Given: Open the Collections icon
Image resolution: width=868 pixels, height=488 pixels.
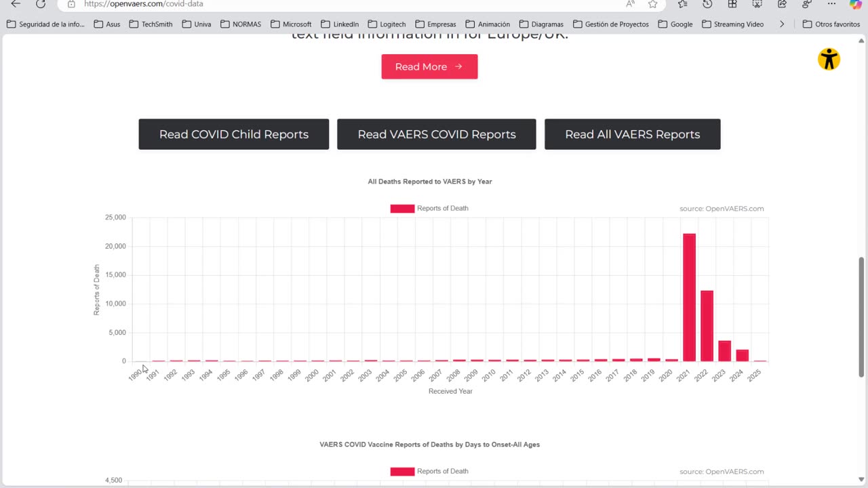Looking at the screenshot, I should click(732, 4).
